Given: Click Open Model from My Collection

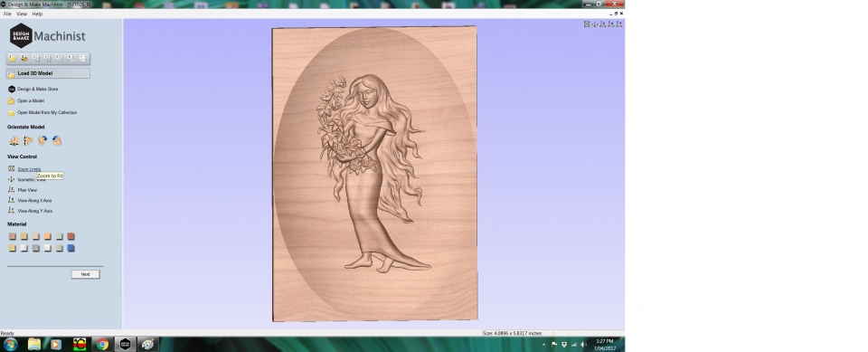Looking at the screenshot, I should 42,112.
